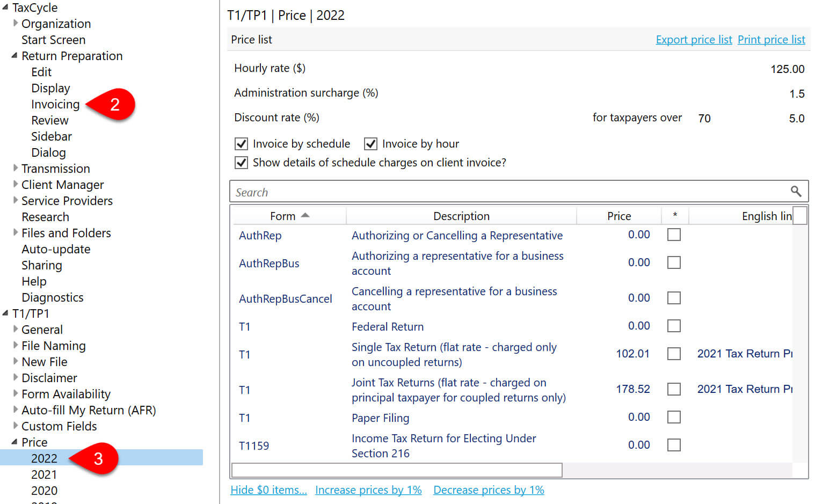
Task: Check the T1159 row star checkbox
Action: point(674,445)
